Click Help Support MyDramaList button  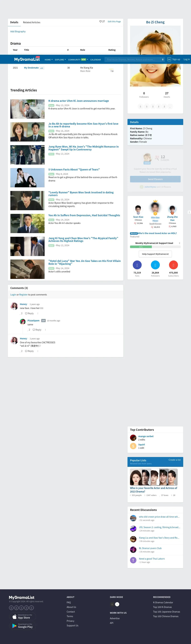[x=155, y=254]
